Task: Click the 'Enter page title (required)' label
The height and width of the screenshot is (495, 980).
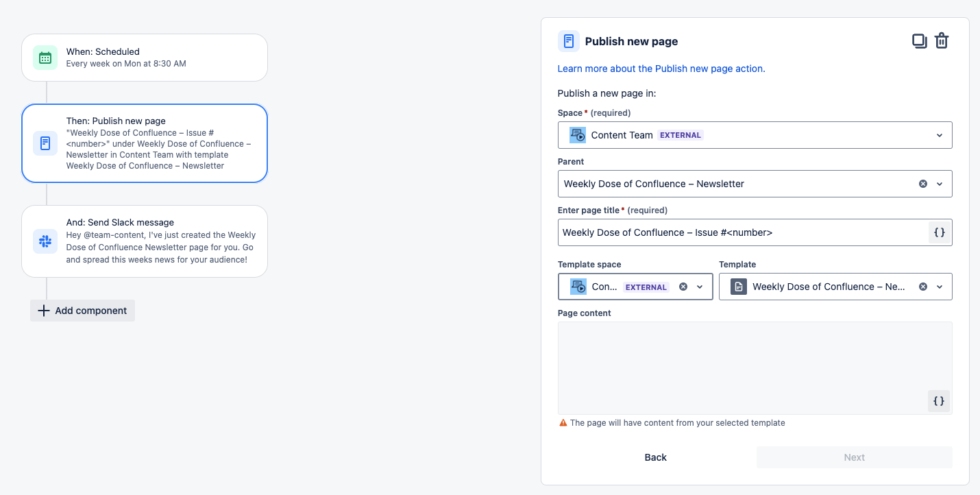Action: (613, 210)
